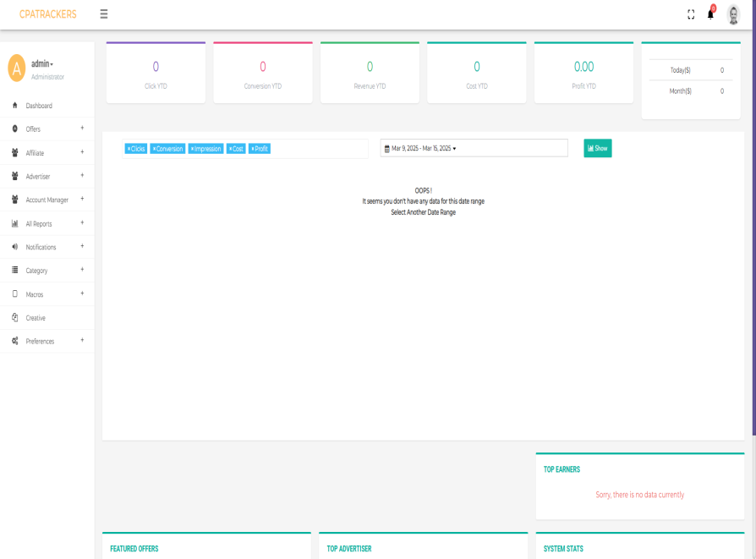Open the Affiliate menu item
The height and width of the screenshot is (559, 756).
(x=35, y=153)
